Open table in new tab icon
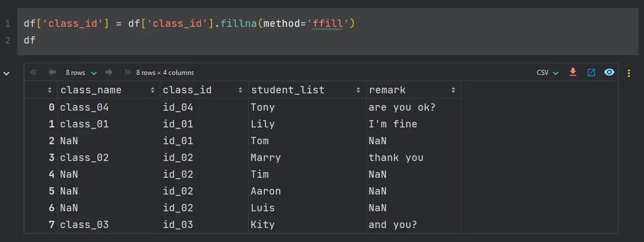This screenshot has width=644, height=242. coord(591,73)
